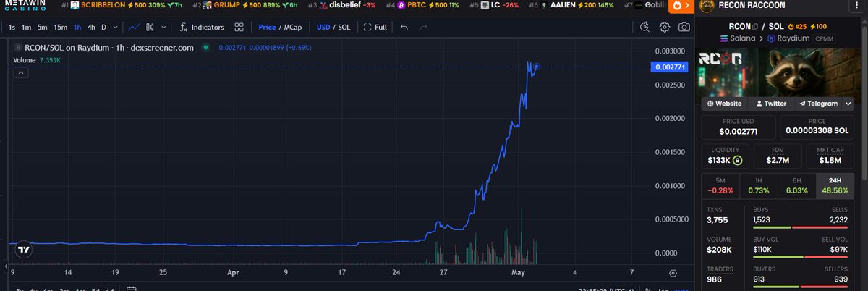Click the green market status dot
Viewport: 868px width, 291px height.
click(205, 47)
